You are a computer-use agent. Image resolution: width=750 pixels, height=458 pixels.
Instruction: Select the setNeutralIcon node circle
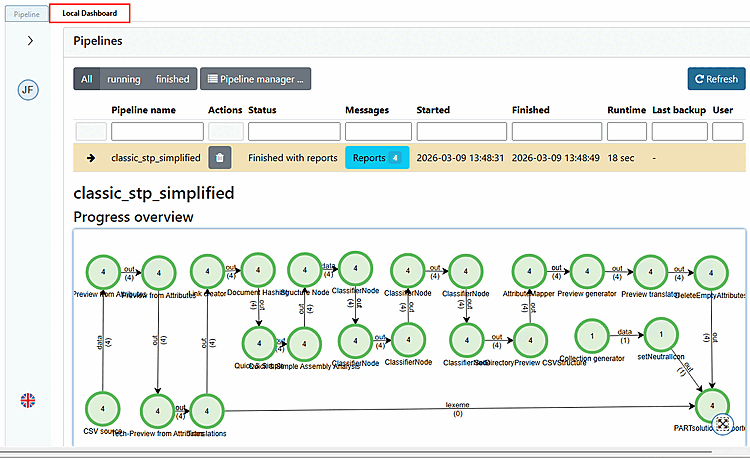pyautogui.click(x=661, y=335)
